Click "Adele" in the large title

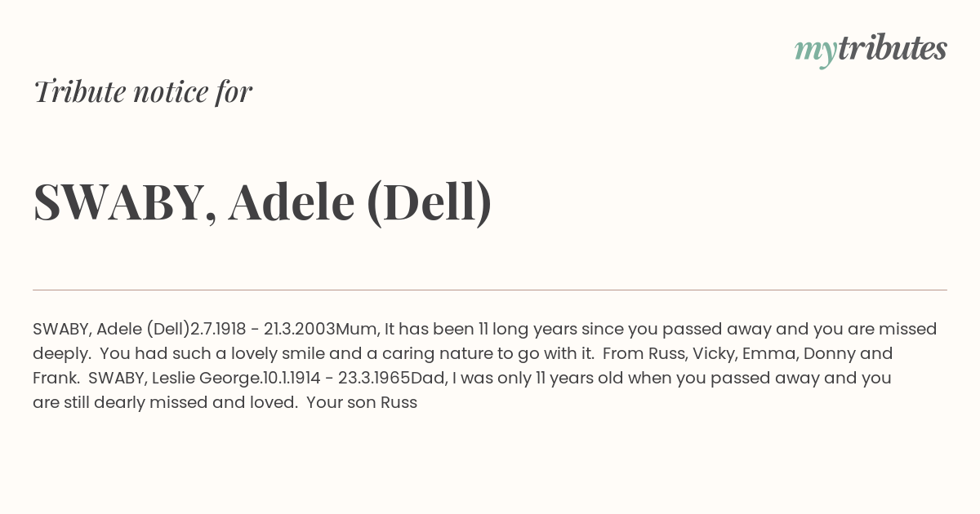pyautogui.click(x=292, y=201)
